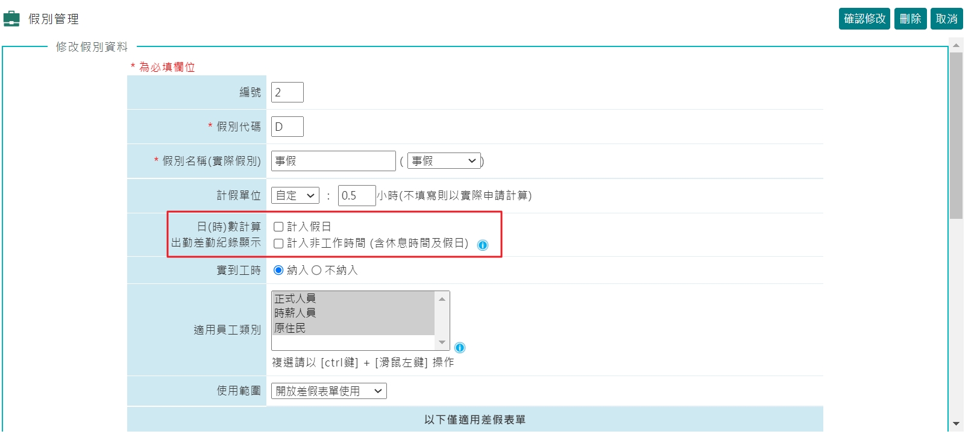This screenshot has width=980, height=434.
Task: Click the 編號 input field
Action: click(x=287, y=92)
